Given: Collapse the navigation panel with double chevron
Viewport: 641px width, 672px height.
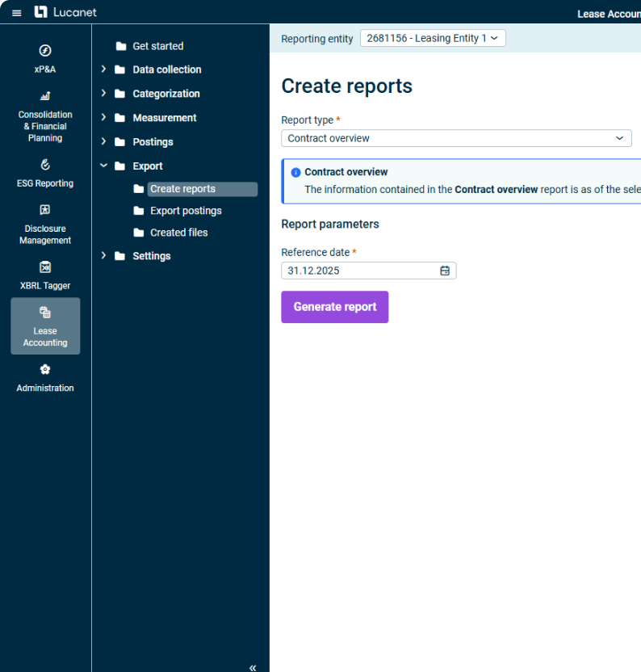Looking at the screenshot, I should coord(253,667).
